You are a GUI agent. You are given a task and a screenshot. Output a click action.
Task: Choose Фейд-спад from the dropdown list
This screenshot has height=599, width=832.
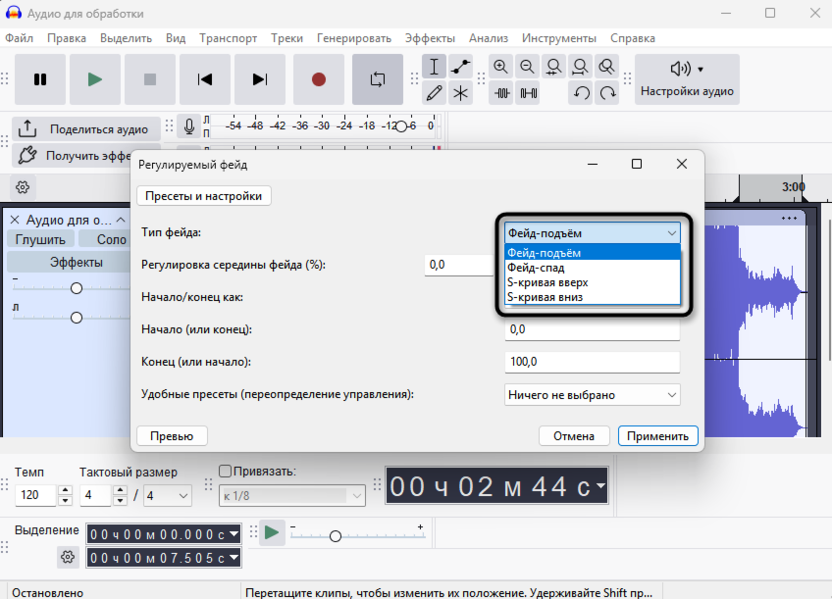(x=536, y=268)
